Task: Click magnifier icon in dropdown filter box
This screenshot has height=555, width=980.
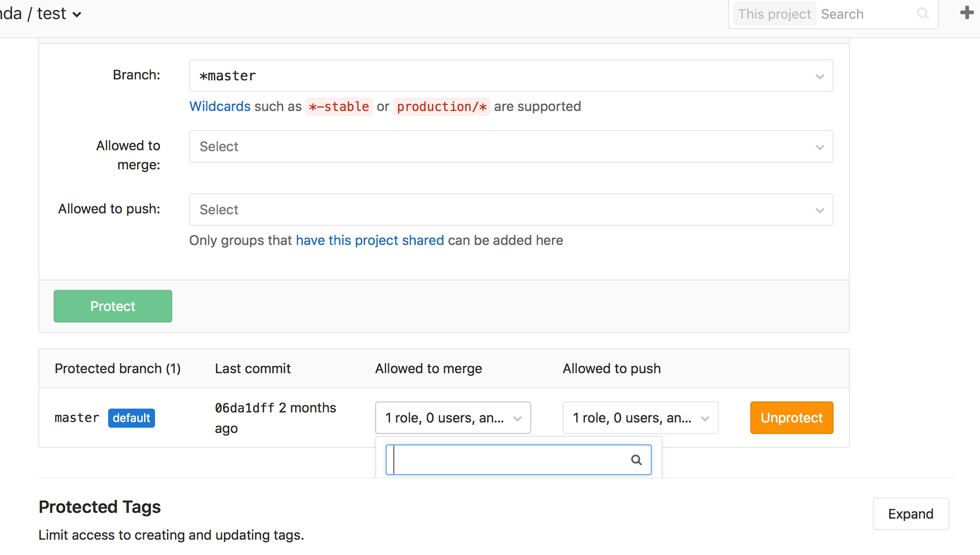Action: [636, 460]
